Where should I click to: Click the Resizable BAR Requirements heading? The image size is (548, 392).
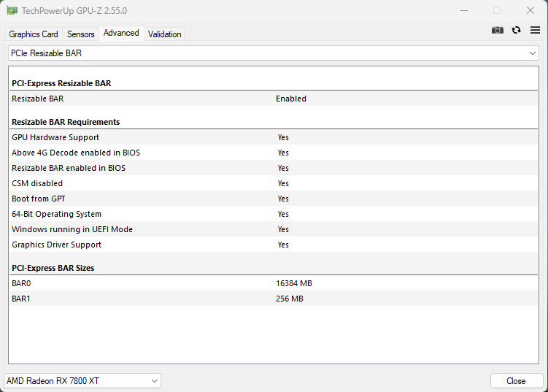tap(66, 122)
